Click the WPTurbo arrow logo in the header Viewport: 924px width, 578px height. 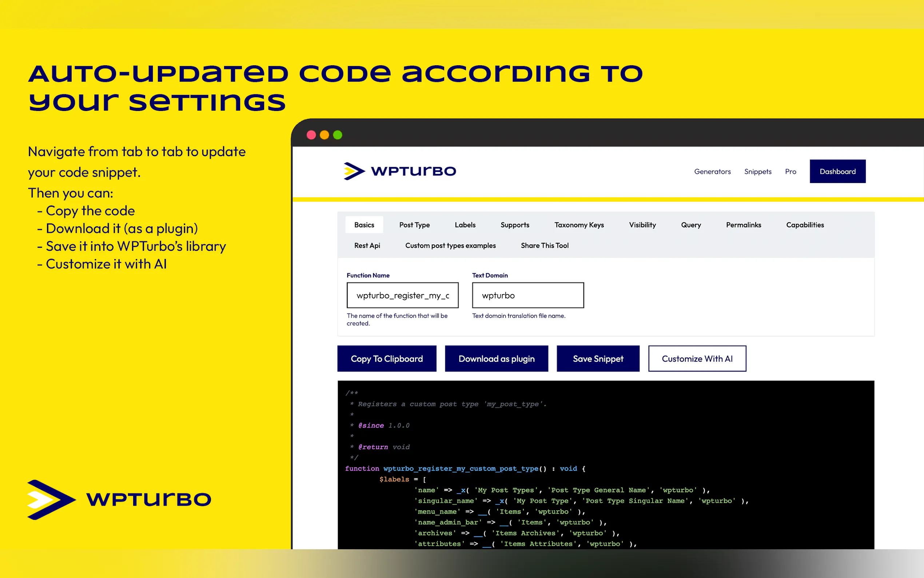click(x=354, y=171)
